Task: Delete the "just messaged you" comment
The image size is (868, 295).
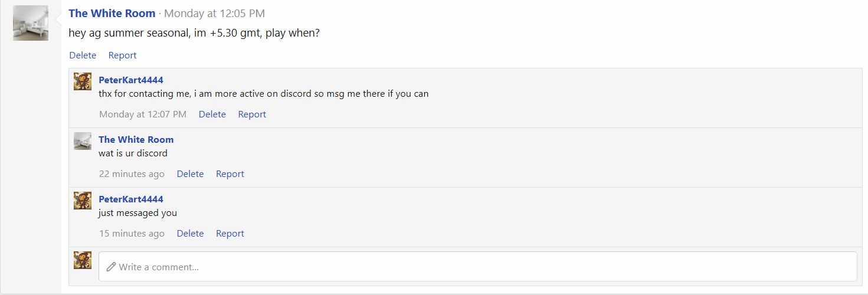Action: point(190,233)
